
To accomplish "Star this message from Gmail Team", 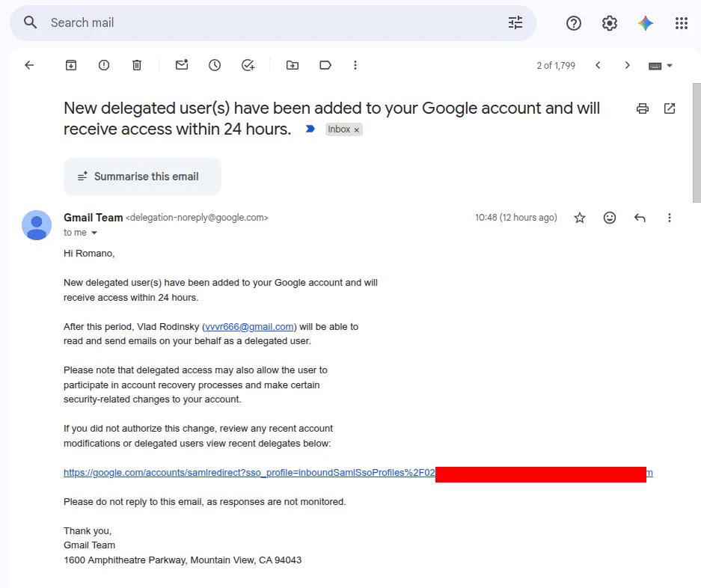I will point(579,218).
